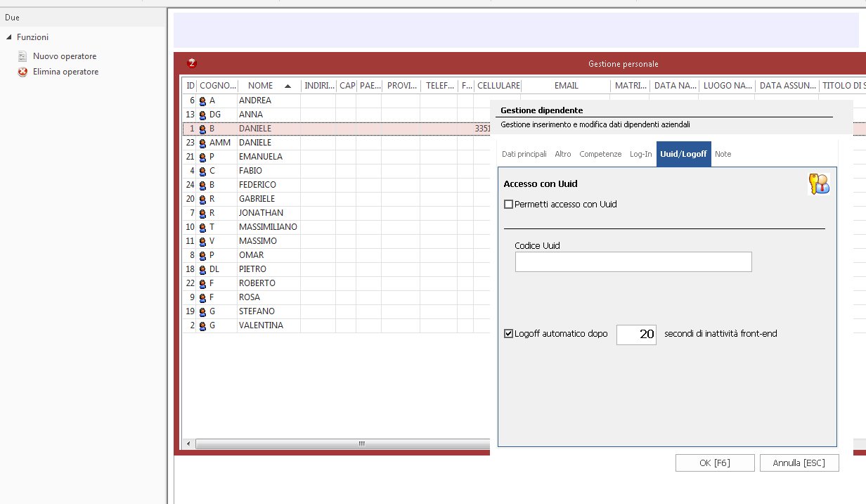Click the Elimina operatore function link

[66, 72]
